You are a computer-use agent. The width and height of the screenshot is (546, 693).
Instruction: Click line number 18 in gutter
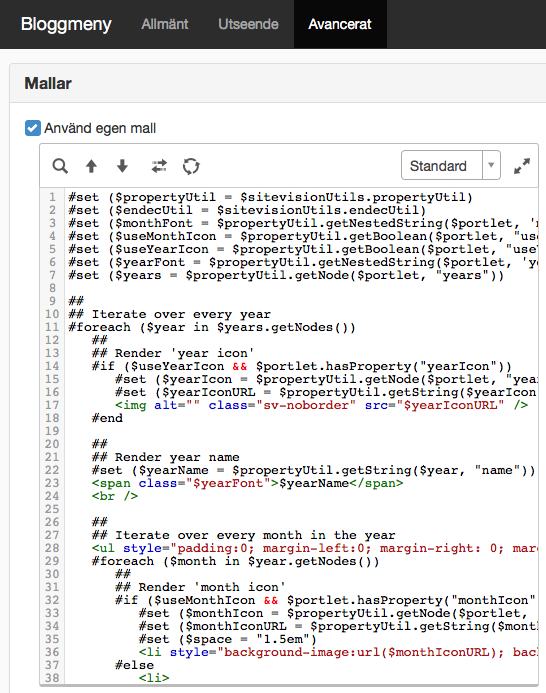(52, 418)
